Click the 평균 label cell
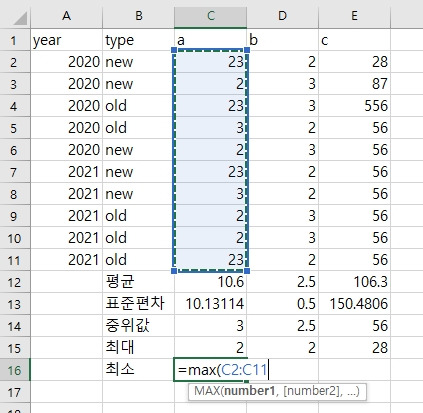The width and height of the screenshot is (423, 413). [x=138, y=282]
